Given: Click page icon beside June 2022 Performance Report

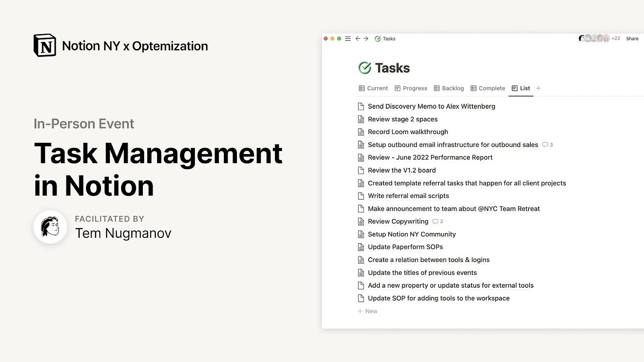Looking at the screenshot, I should (x=361, y=157).
